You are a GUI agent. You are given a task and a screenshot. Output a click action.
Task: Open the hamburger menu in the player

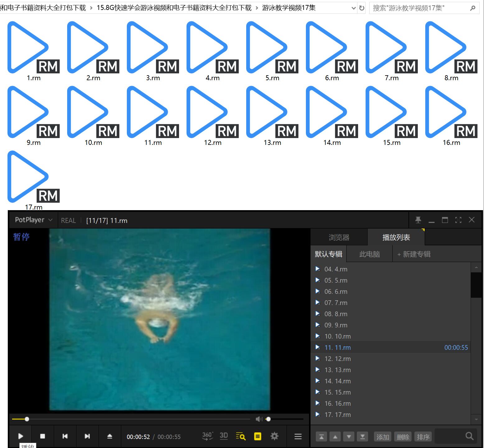click(298, 436)
